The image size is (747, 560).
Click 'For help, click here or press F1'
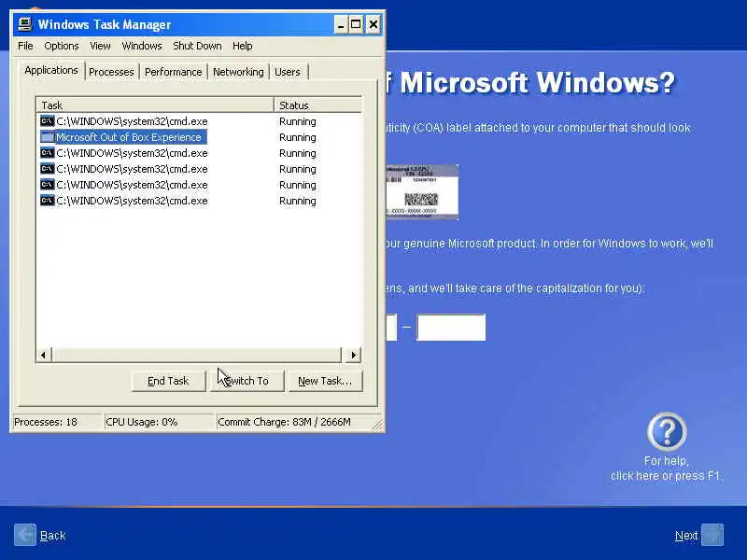[x=666, y=469]
